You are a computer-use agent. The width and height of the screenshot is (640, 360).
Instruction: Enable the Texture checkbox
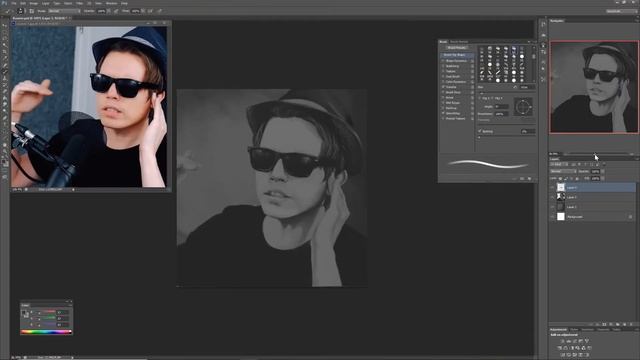point(443,71)
